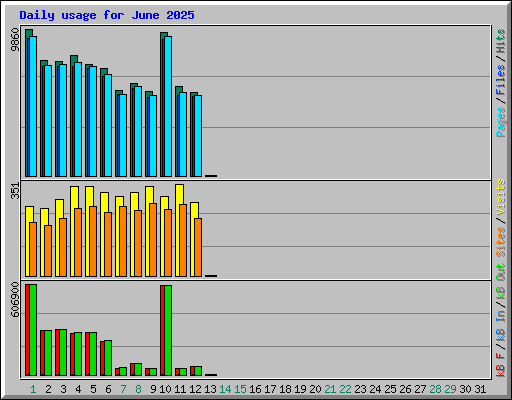The height and width of the screenshot is (400, 512).
Task: Click the "kB F" legend label
Action: pyautogui.click(x=501, y=365)
